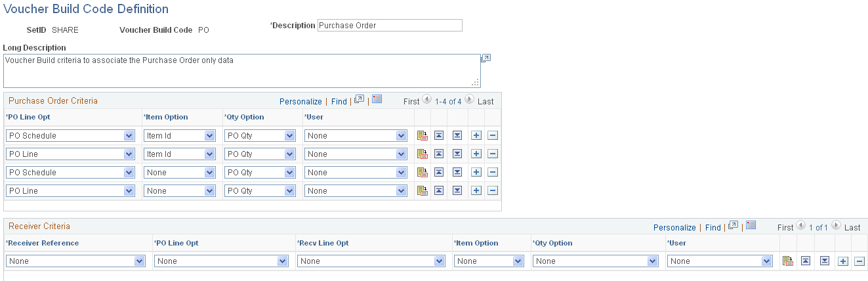This screenshot has width=868, height=281.
Task: Click Personalize link in Purchase Order Criteria
Action: pos(300,102)
